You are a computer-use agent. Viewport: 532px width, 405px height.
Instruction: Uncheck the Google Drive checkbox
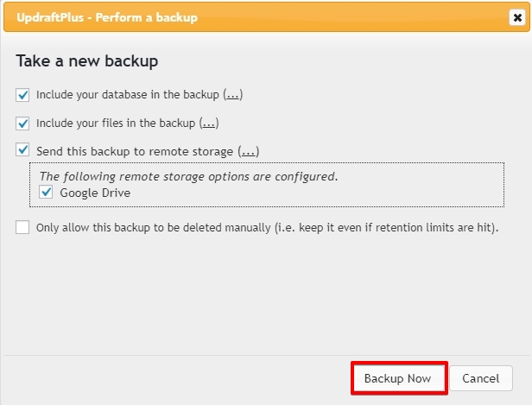[x=46, y=192]
